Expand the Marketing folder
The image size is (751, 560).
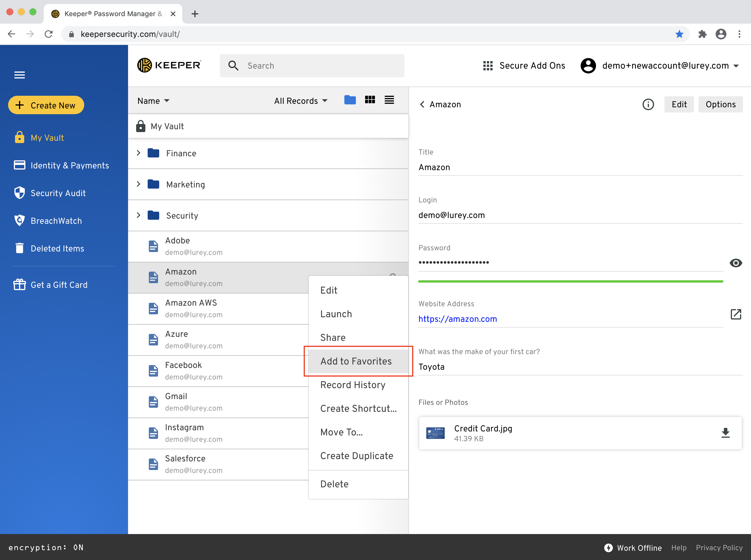coord(138,184)
